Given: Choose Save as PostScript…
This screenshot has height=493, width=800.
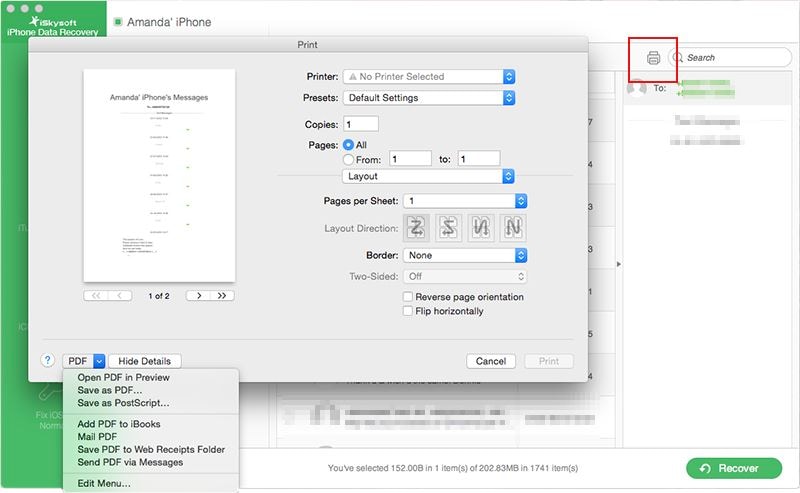Looking at the screenshot, I should tap(123, 403).
